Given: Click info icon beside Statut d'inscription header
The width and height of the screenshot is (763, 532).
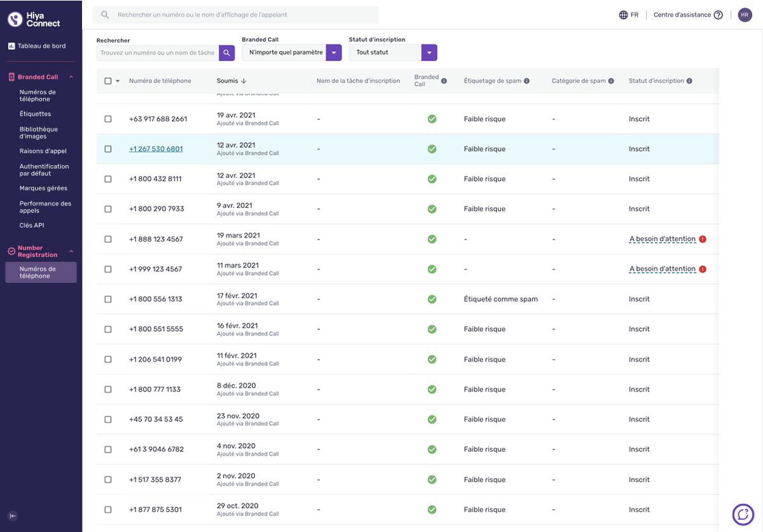Looking at the screenshot, I should pos(689,81).
